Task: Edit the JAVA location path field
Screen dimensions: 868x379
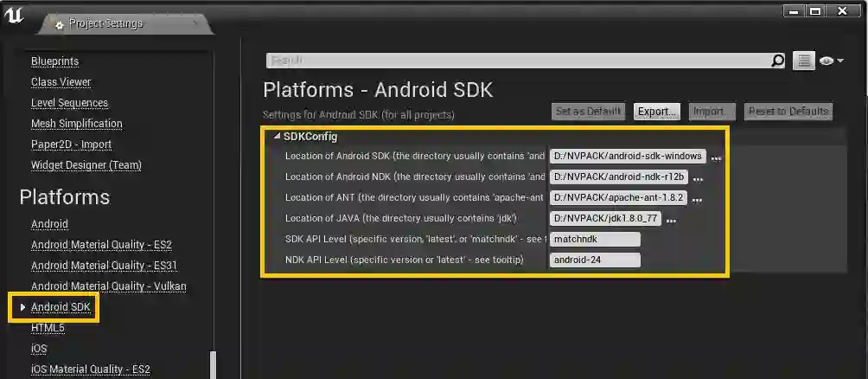Action: 605,218
